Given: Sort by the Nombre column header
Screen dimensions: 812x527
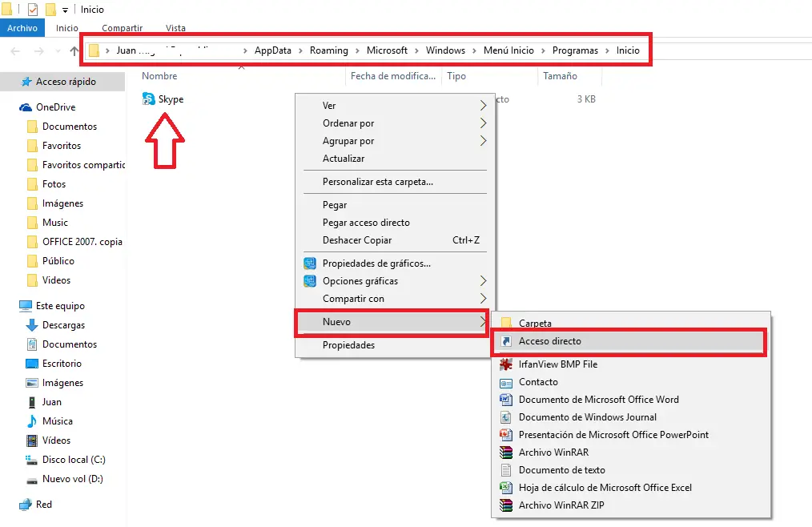Looking at the screenshot, I should (159, 75).
